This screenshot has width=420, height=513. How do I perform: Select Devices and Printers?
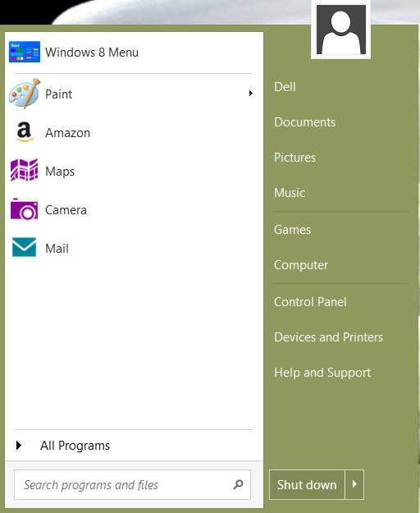click(328, 337)
